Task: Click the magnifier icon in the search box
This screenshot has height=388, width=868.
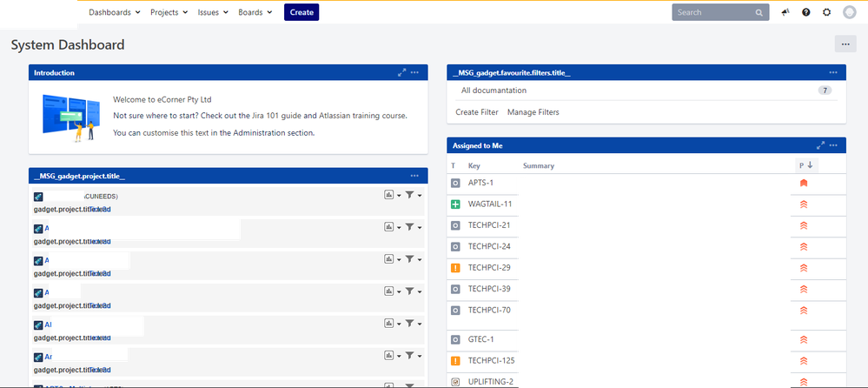Action: pyautogui.click(x=759, y=12)
